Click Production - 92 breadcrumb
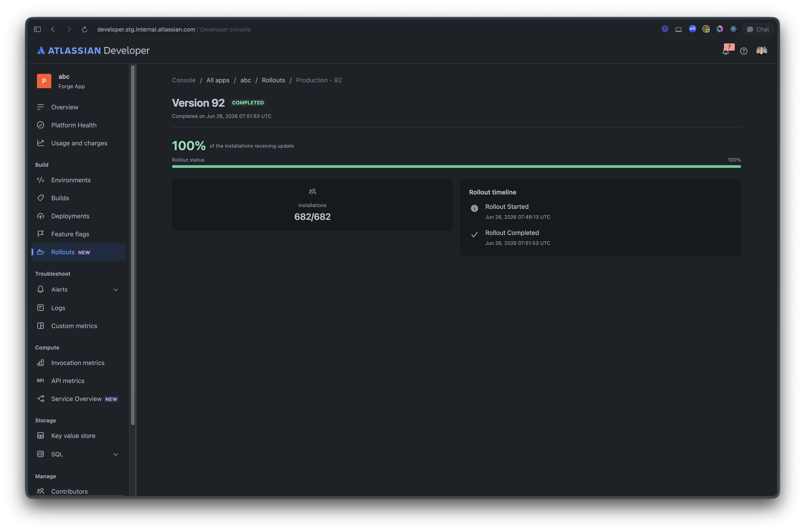This screenshot has height=532, width=805. pos(319,80)
